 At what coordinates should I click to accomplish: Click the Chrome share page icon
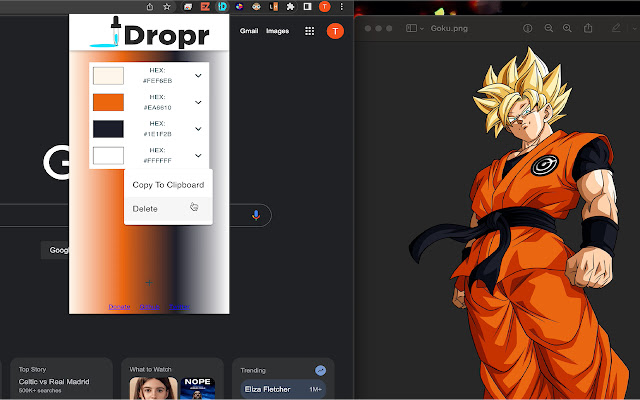coord(150,7)
